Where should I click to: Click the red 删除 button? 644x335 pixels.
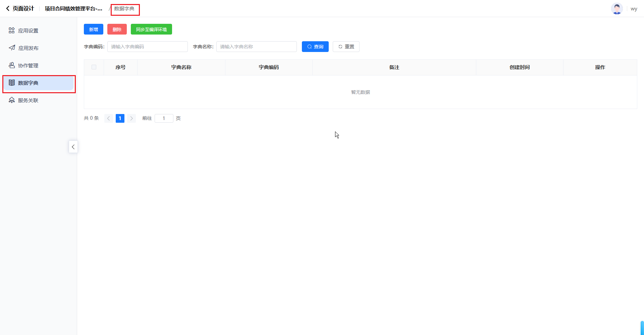pos(117,30)
